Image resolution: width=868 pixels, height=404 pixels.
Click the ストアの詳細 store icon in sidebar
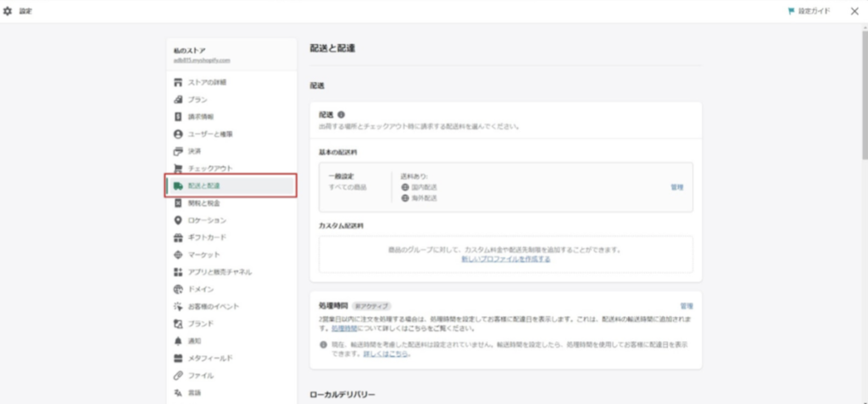178,82
